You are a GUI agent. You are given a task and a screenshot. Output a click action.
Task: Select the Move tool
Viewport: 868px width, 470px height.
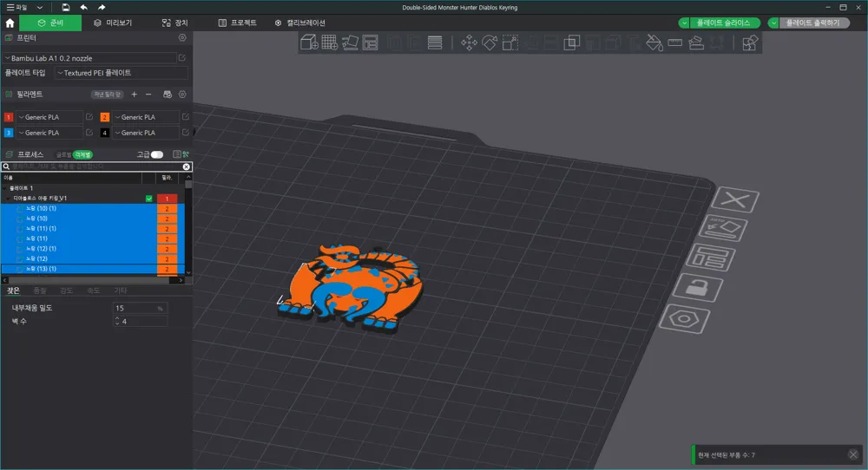(x=469, y=42)
